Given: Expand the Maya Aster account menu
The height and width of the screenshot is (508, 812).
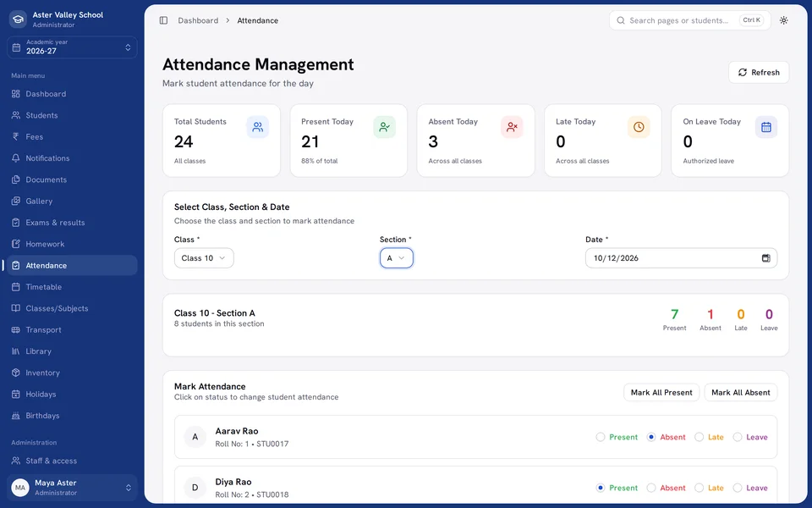Looking at the screenshot, I should pos(72,488).
